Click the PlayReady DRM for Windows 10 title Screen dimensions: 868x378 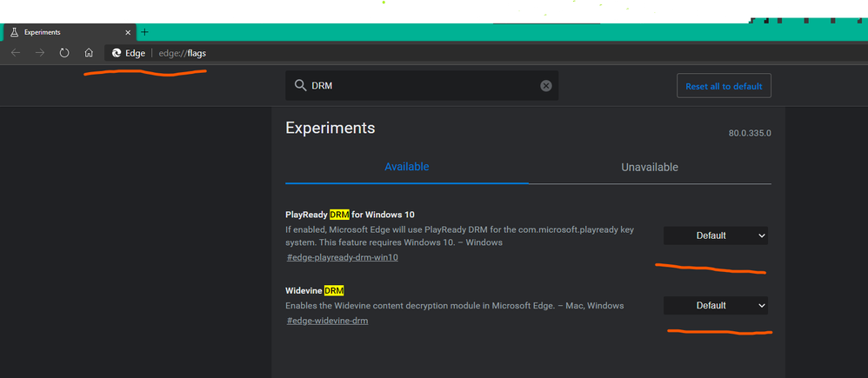350,214
